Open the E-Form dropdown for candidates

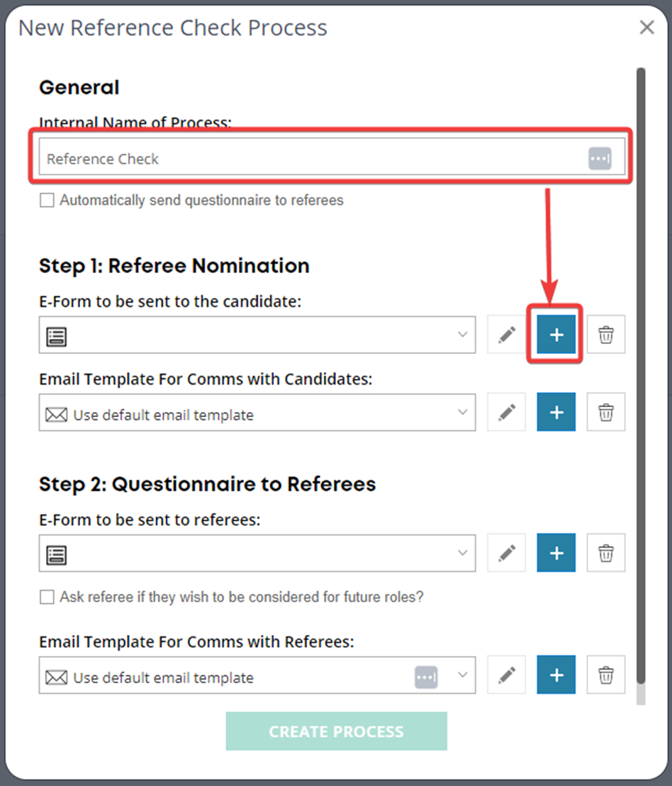click(464, 334)
